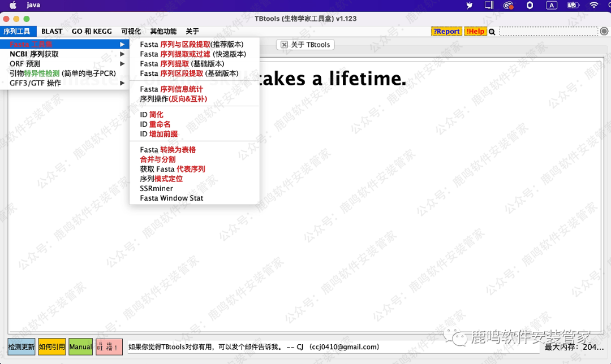Choose SSRminer from the Fasta submenu
The image size is (611, 364).
point(157,188)
